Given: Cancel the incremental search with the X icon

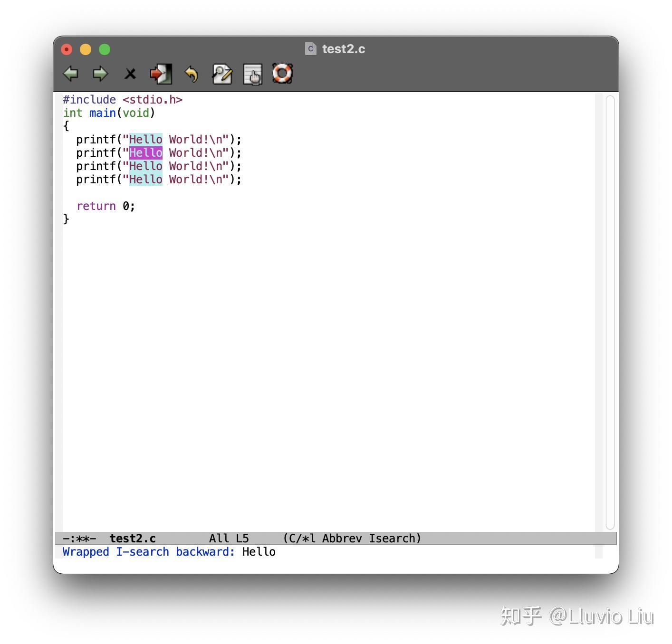Looking at the screenshot, I should (130, 74).
